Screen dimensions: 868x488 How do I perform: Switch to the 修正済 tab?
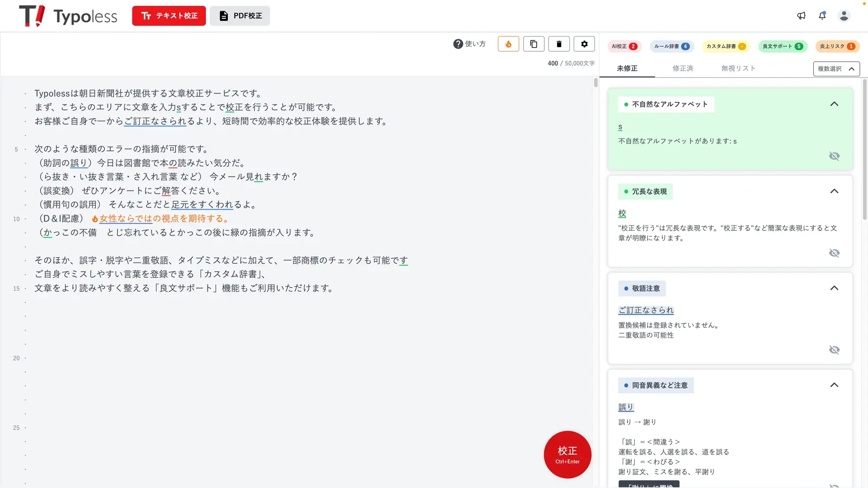click(x=682, y=69)
